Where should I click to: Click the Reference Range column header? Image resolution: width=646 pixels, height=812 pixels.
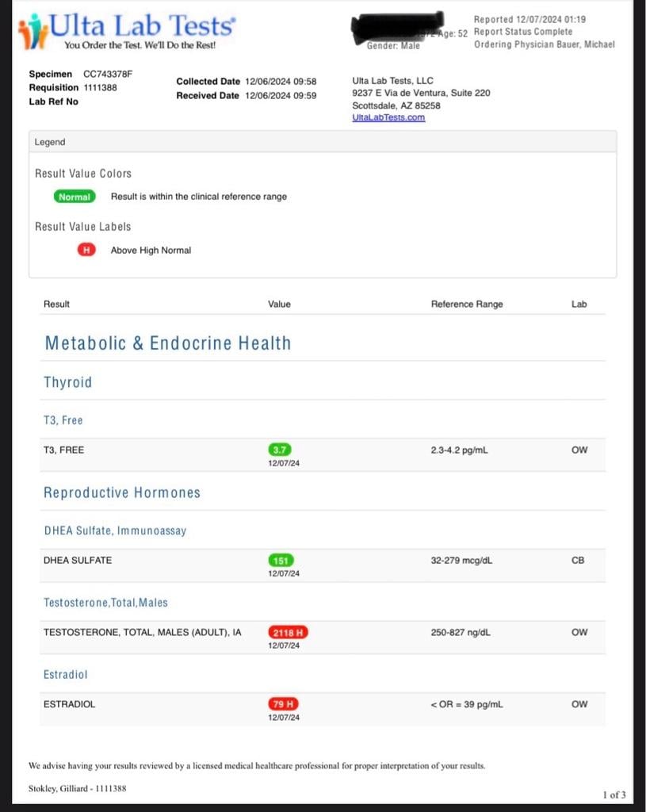(x=466, y=304)
